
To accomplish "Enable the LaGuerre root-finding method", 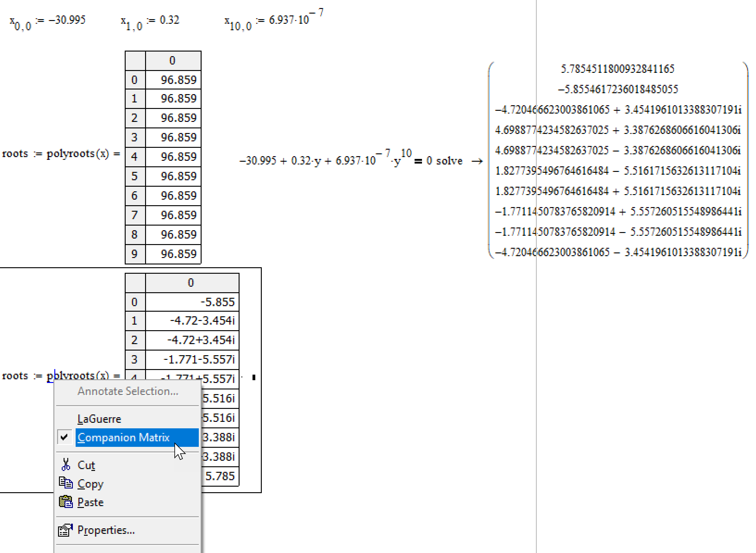I will click(99, 418).
